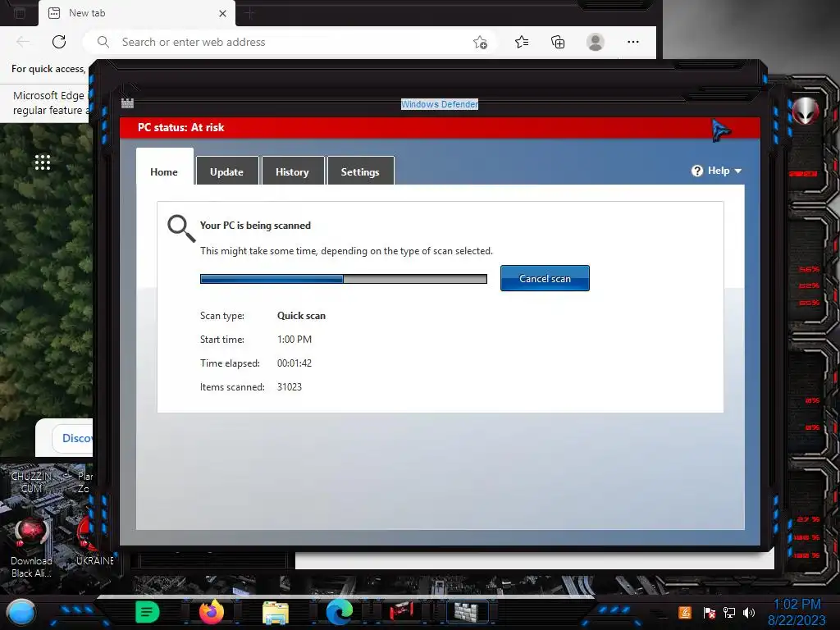Open the Action Center flag icon
This screenshot has height=630, width=840.
[x=710, y=612]
